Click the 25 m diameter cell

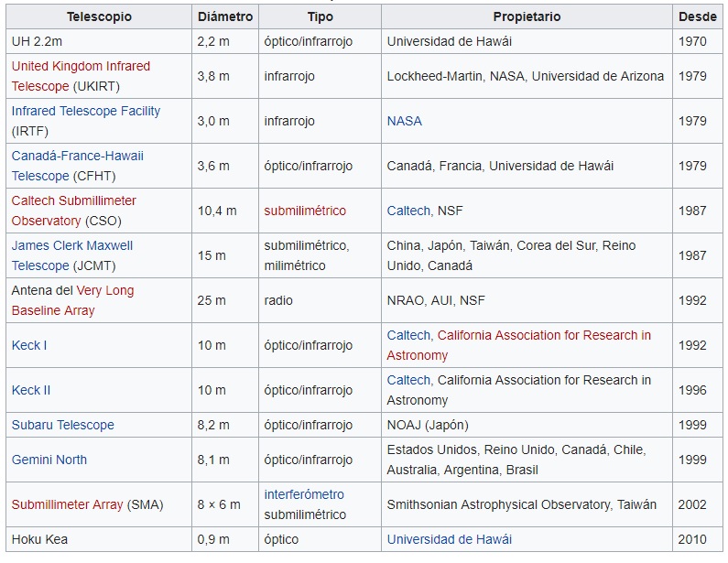coord(225,300)
